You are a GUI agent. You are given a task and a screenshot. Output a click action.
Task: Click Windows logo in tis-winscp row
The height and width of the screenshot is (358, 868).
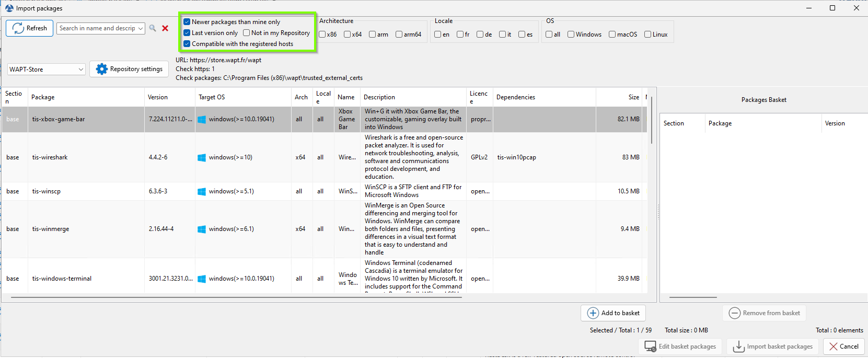tap(202, 191)
